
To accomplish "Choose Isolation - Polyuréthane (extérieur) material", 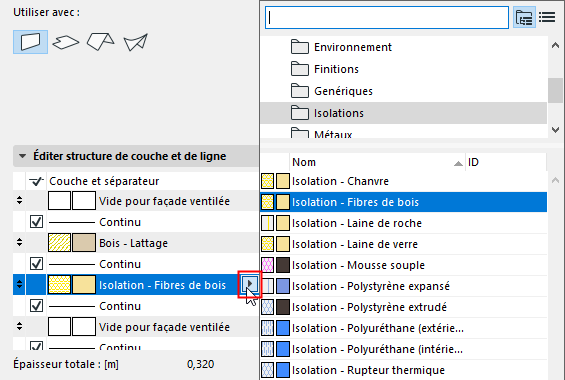I will coord(404,328).
